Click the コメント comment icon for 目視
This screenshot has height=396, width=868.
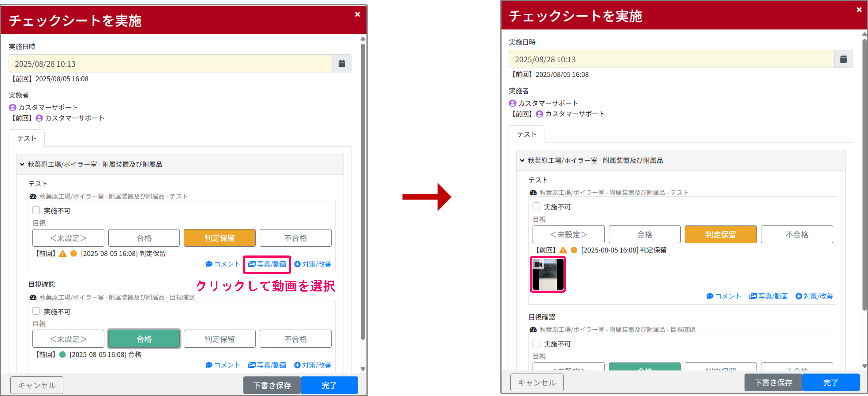click(209, 264)
